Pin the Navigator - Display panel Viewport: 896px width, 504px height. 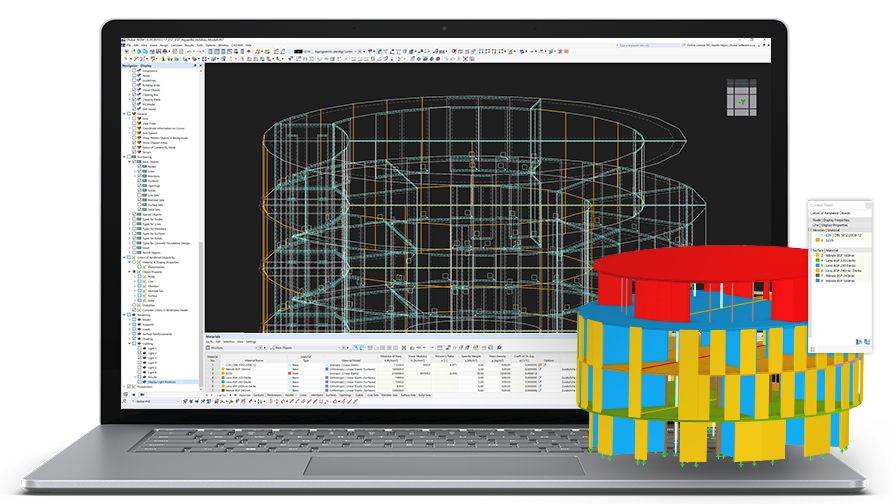tap(195, 65)
